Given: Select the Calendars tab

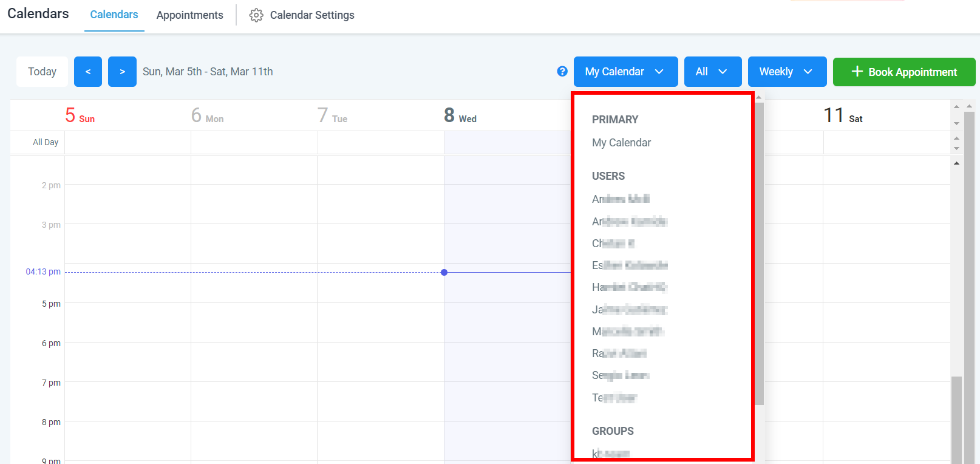Looking at the screenshot, I should pyautogui.click(x=114, y=15).
